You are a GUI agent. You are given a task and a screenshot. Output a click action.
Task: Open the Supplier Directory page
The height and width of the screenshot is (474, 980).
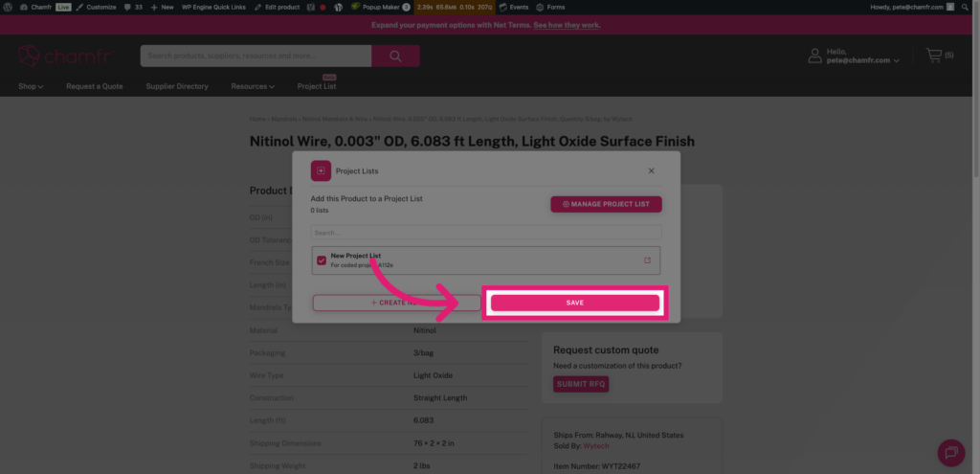177,86
